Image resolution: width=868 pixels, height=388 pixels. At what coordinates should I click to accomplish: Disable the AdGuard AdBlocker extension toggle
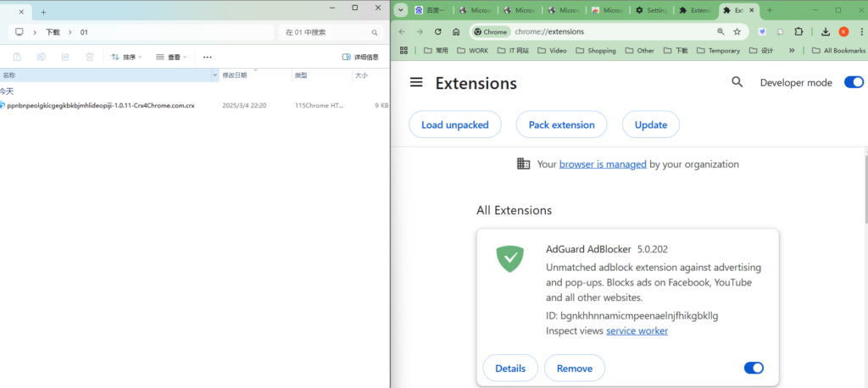[x=754, y=368]
